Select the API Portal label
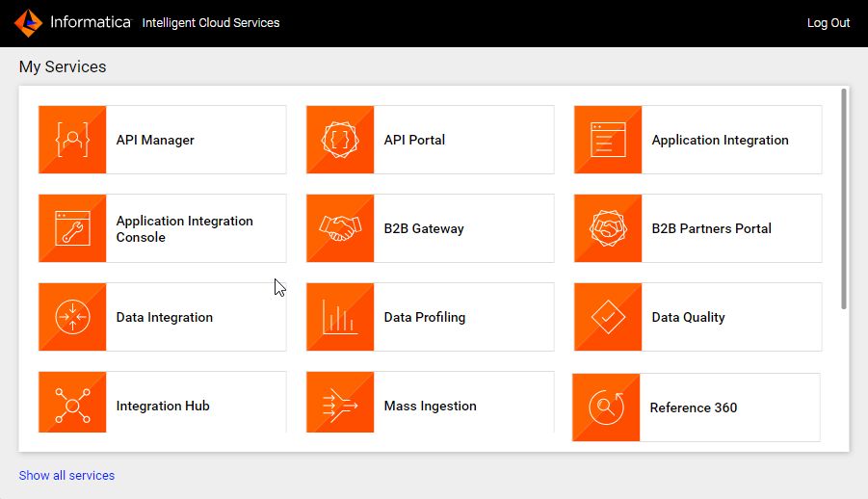868x499 pixels. pos(414,140)
